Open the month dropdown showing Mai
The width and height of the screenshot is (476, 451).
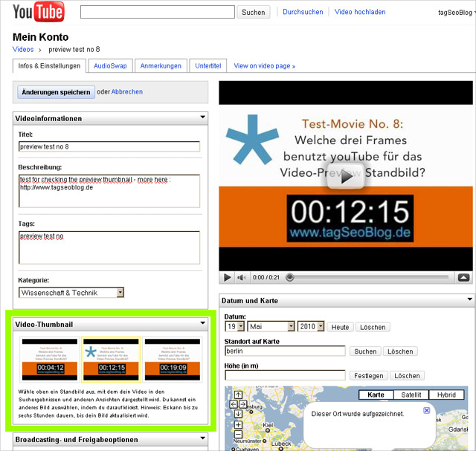pyautogui.click(x=271, y=326)
